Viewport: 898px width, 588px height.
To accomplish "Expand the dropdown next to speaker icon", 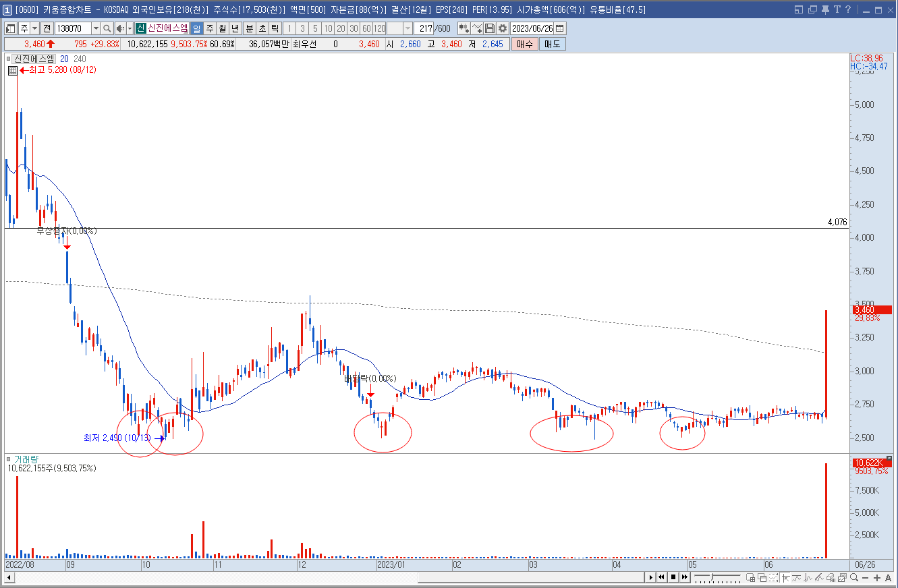I will coord(130,28).
